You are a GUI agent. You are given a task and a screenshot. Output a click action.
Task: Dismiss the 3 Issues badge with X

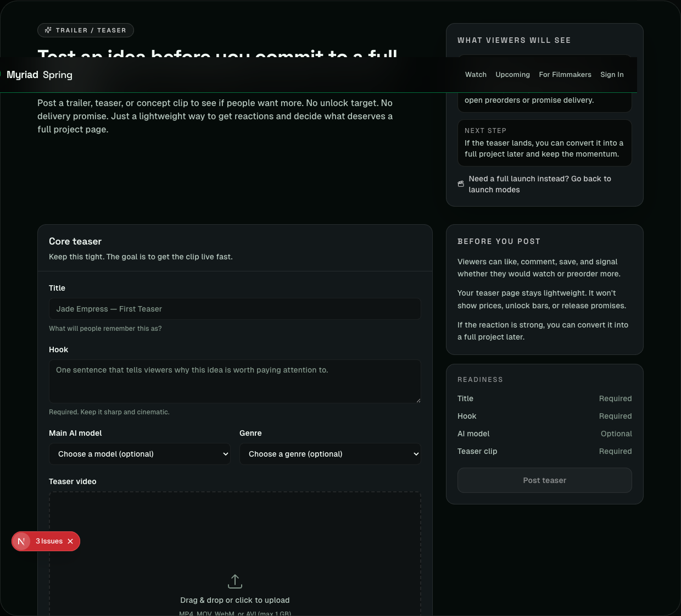click(70, 541)
